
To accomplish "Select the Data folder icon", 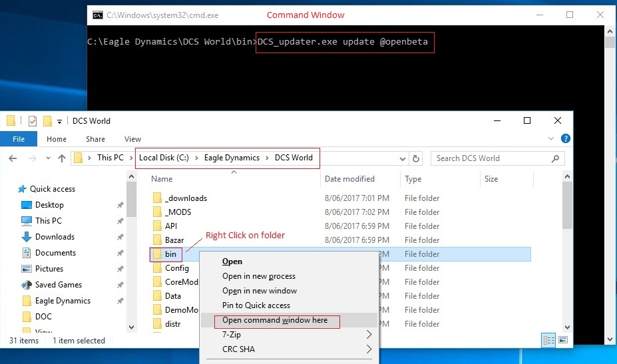I will (157, 296).
